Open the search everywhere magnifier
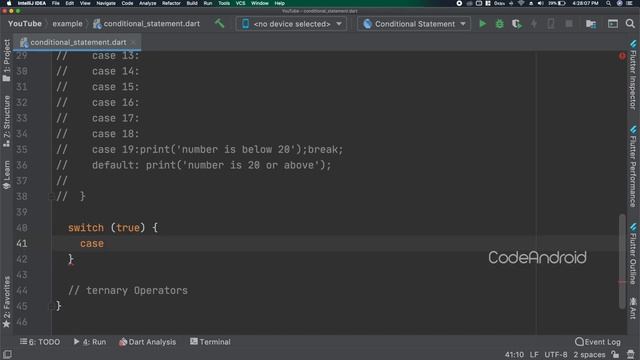 (630, 24)
